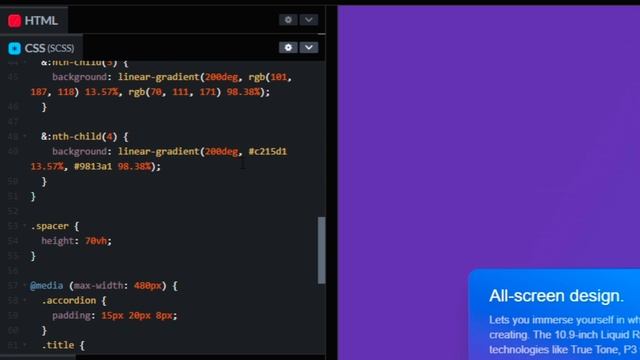
Task: Collapse the .accordion rule fold arrow
Action: [x=25, y=300]
